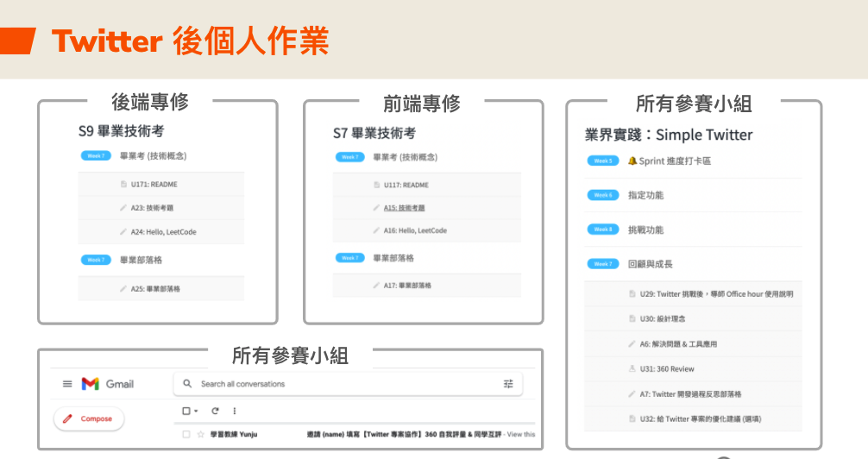The width and height of the screenshot is (868, 459).
Task: Open the three-dot more options menu
Action: coord(235,412)
